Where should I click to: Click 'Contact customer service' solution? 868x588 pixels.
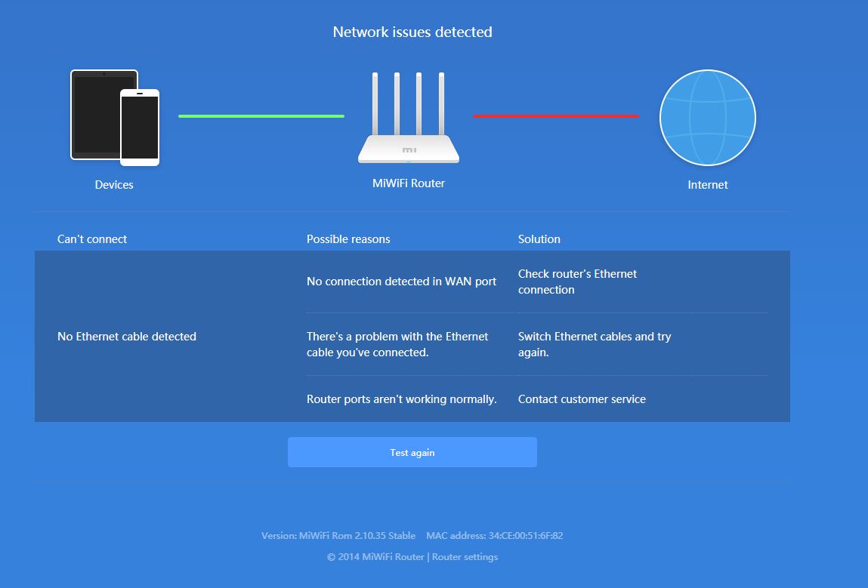(x=582, y=399)
